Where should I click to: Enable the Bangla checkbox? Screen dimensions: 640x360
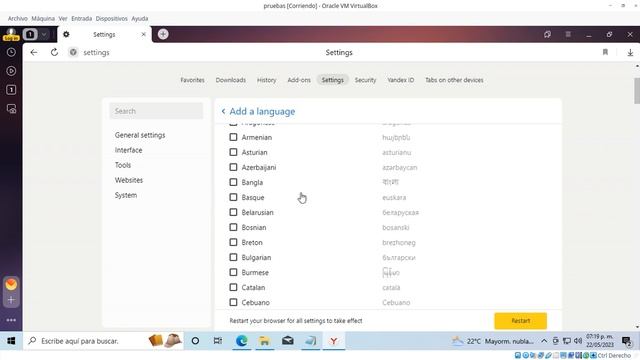233,182
